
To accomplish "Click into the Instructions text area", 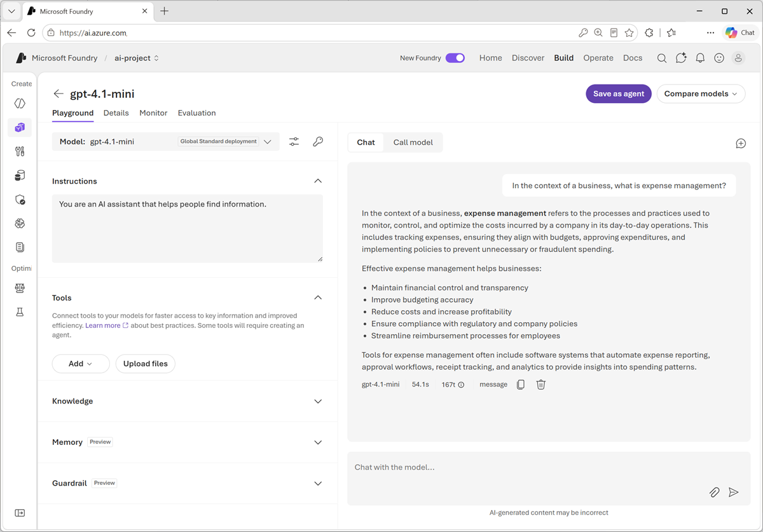I will [188, 228].
